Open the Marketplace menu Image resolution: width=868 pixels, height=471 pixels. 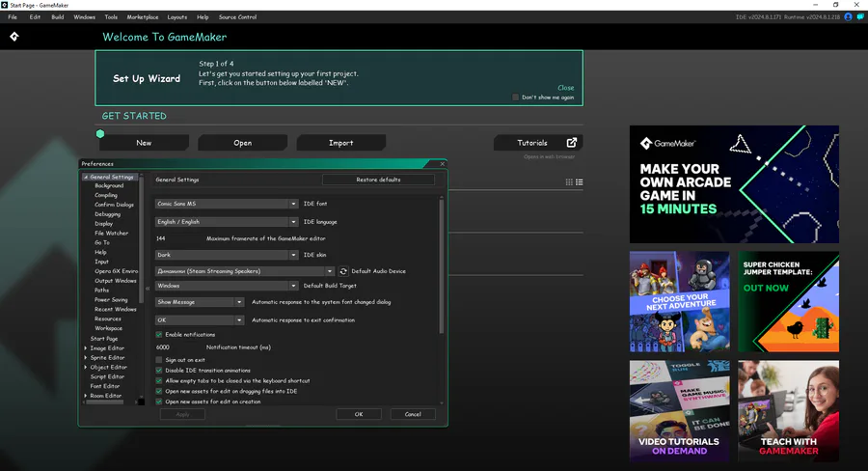click(143, 17)
